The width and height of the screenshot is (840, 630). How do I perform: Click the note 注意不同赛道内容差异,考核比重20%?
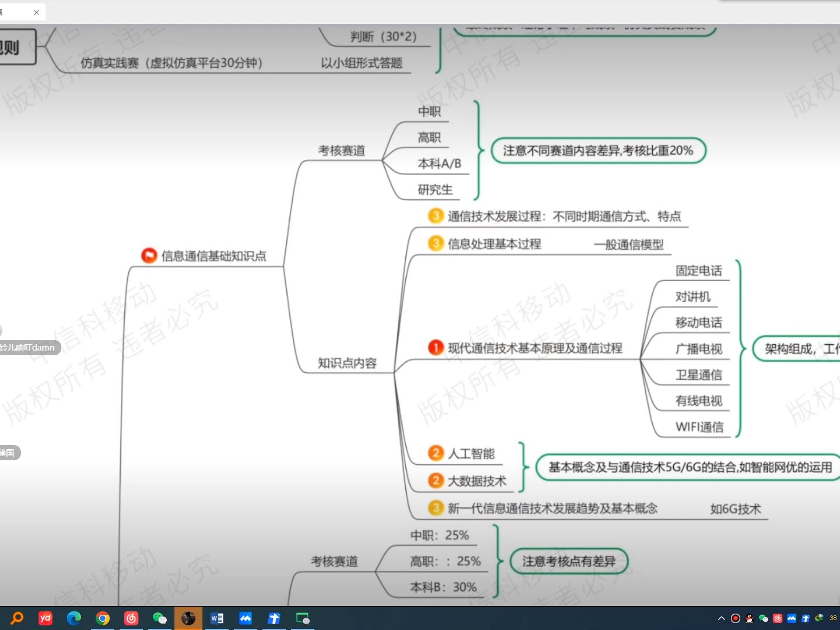point(598,150)
